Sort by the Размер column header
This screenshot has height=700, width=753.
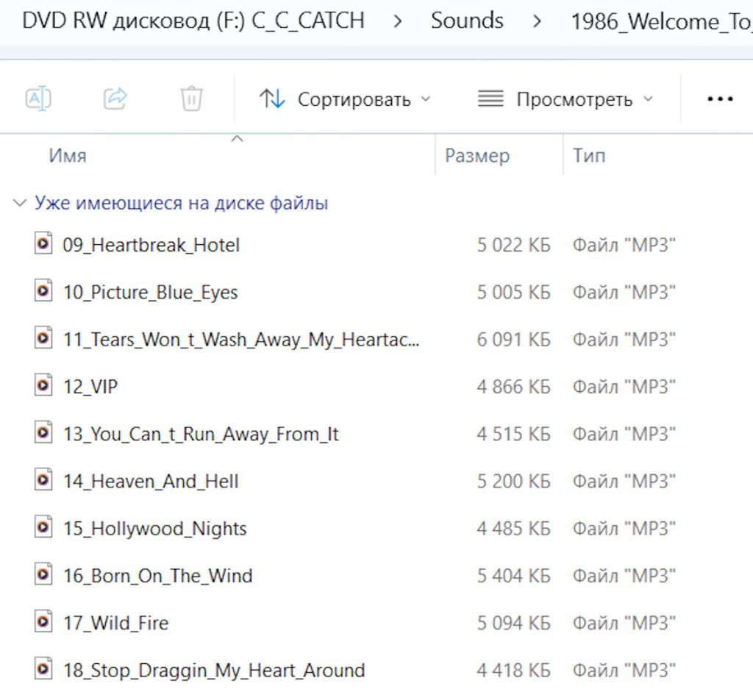pos(477,156)
